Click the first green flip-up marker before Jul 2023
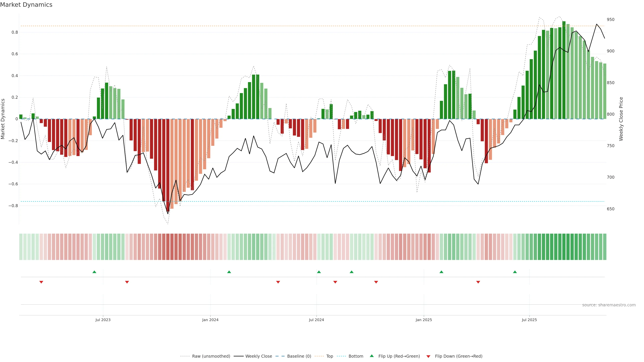Image resolution: width=644 pixels, height=362 pixels. click(94, 272)
